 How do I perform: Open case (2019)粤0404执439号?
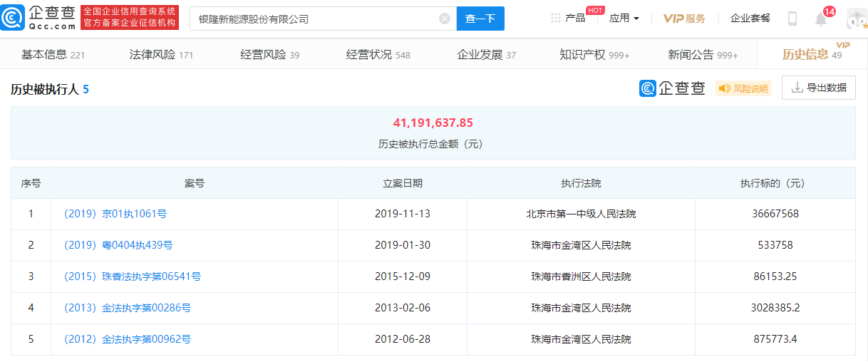tap(118, 245)
